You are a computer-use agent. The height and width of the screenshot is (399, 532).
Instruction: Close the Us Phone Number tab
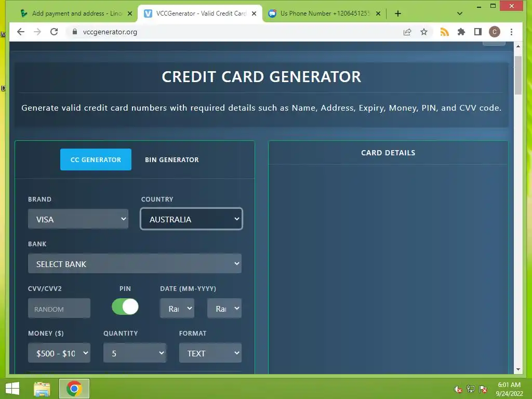point(378,14)
